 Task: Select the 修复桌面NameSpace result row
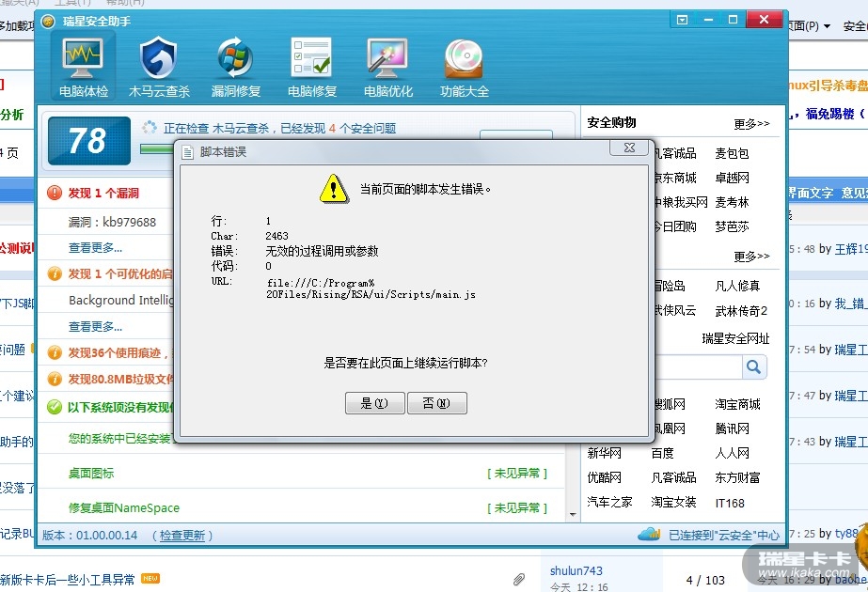click(x=302, y=507)
